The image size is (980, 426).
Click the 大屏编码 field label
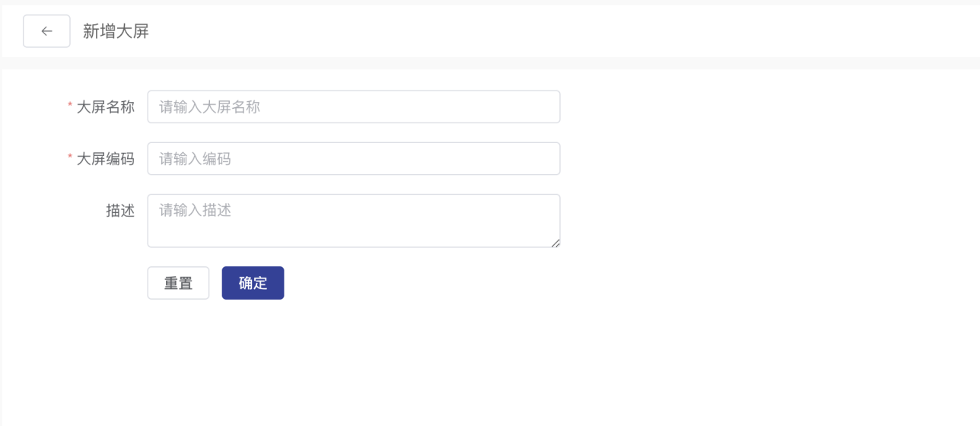tap(106, 159)
